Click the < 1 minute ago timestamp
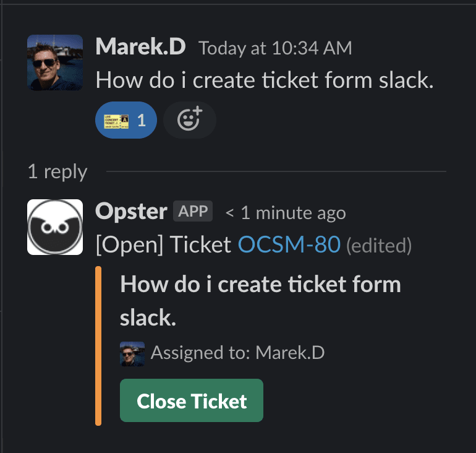Image resolution: width=476 pixels, height=453 pixels. tap(286, 213)
